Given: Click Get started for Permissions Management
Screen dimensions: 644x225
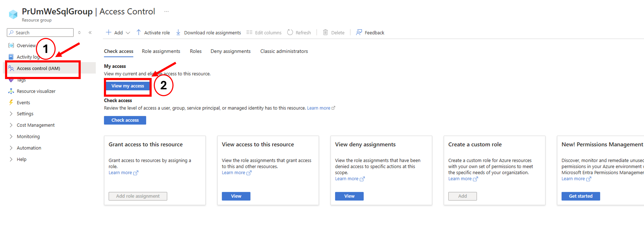Looking at the screenshot, I should [580, 196].
